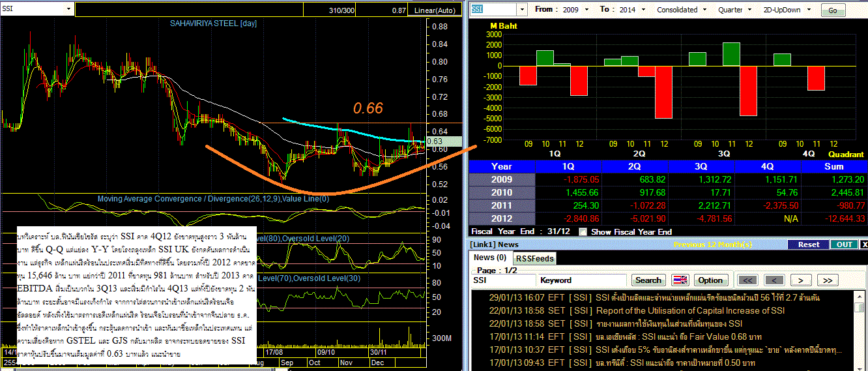Click the 2,212.71 cell in table
The image size is (868, 371).
(x=701, y=205)
